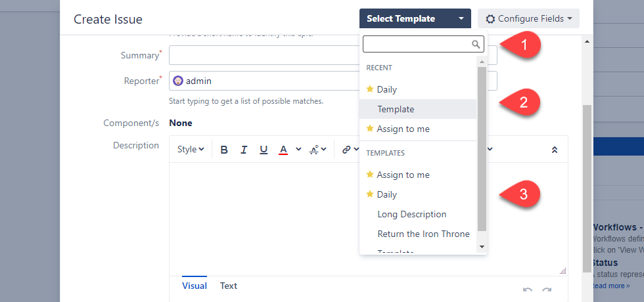This screenshot has height=302, width=644.
Task: Click the redo arrow below editor
Action: pyautogui.click(x=546, y=290)
